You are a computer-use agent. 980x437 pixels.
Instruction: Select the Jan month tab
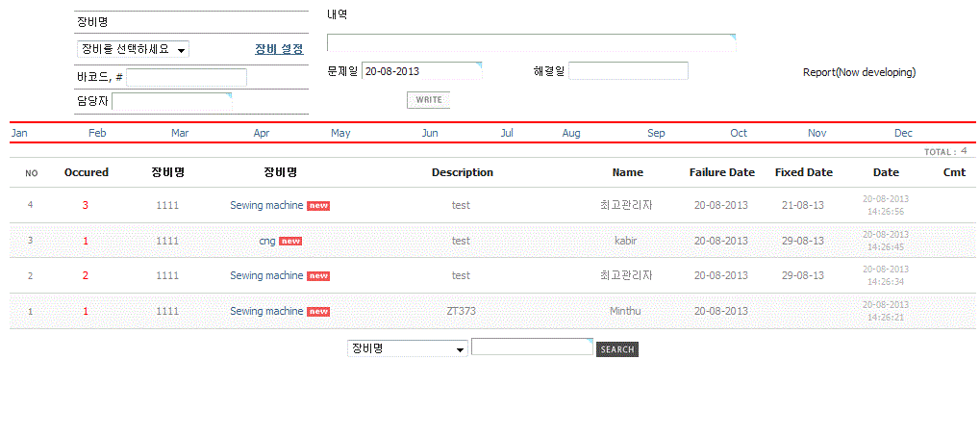coord(19,133)
